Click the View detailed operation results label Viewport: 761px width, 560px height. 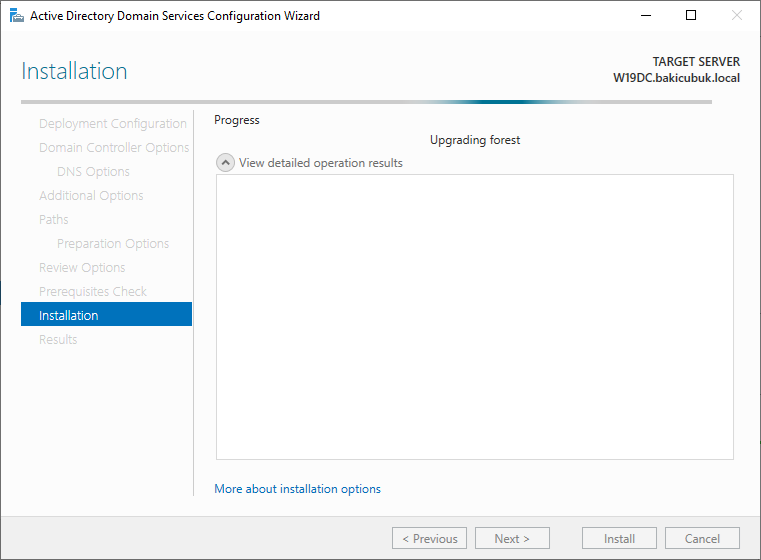(321, 163)
